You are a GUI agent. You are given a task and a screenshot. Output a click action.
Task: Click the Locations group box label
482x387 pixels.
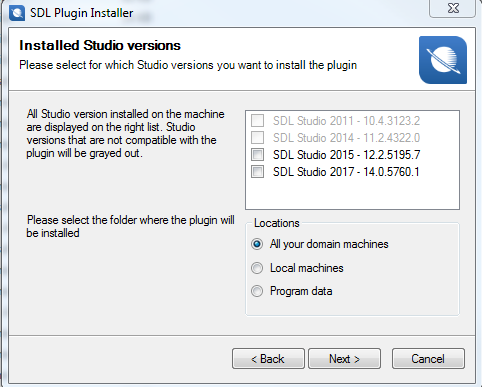(277, 223)
